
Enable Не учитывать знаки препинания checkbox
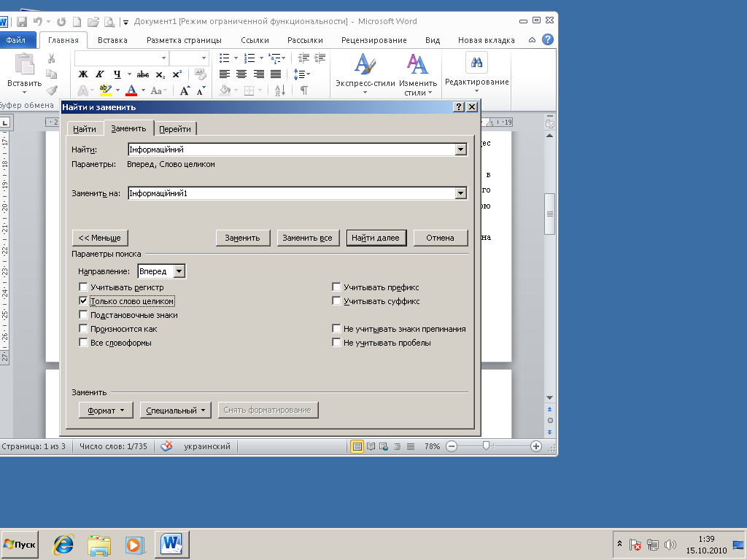(x=336, y=329)
